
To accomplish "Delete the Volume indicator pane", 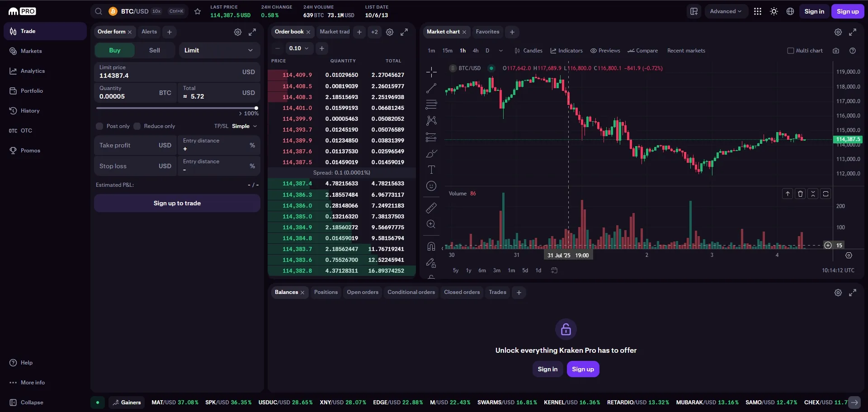I will tap(800, 194).
